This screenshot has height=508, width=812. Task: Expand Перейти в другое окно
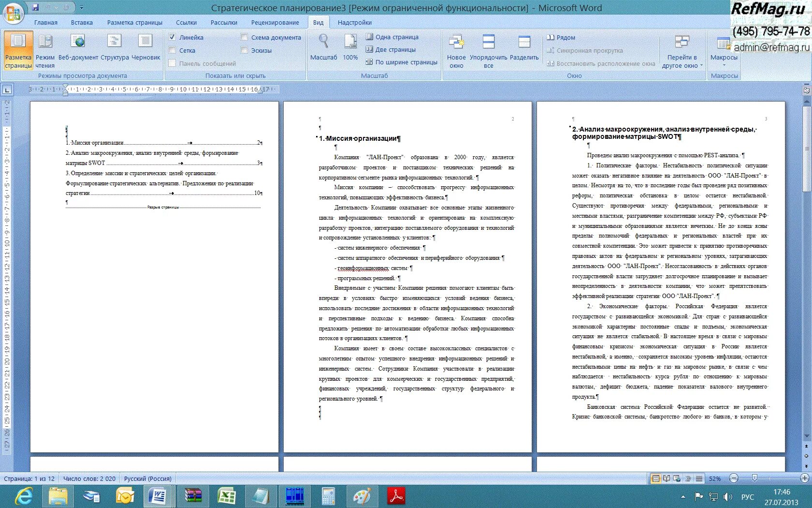click(x=682, y=50)
